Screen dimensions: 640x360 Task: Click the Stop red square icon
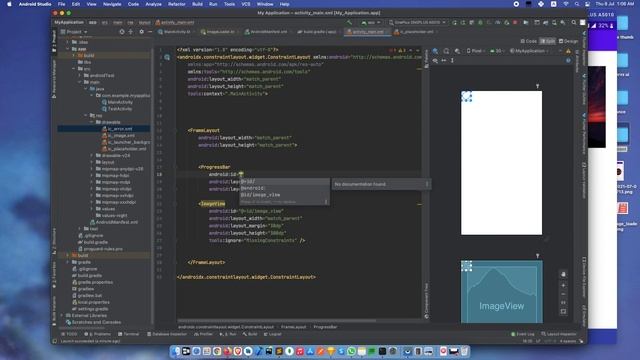515,22
